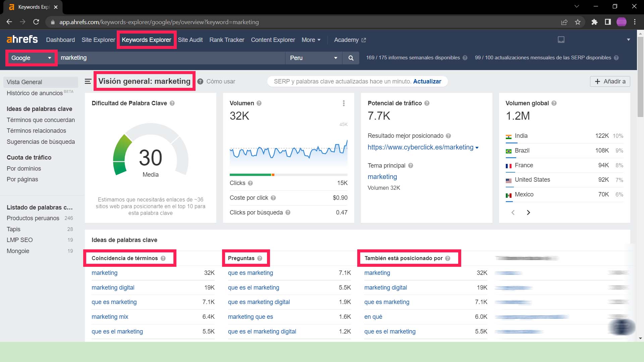644x362 pixels.
Task: Click the clicks distribution progress bar
Action: 288,175
